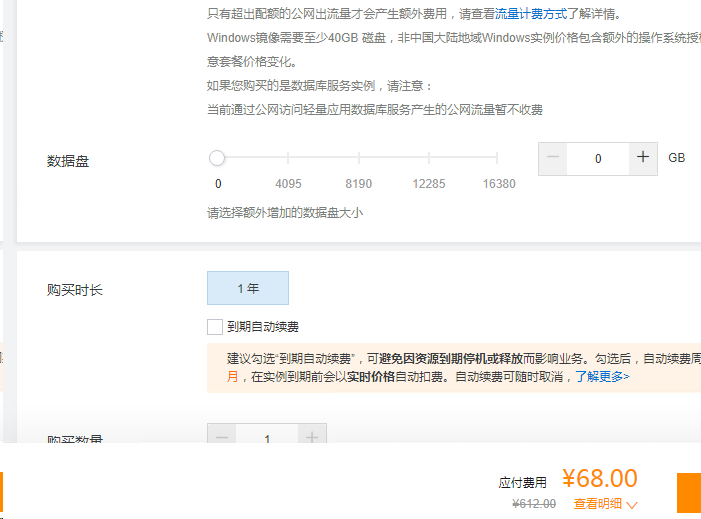Decrease purchase quantity with minus button
Screen dimensions: 701x519
(222, 436)
